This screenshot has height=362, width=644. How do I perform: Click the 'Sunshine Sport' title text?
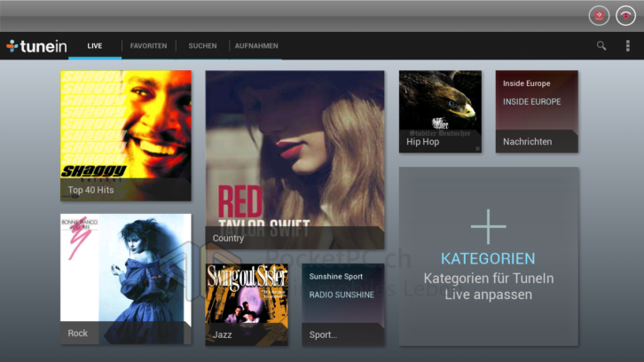coord(336,277)
